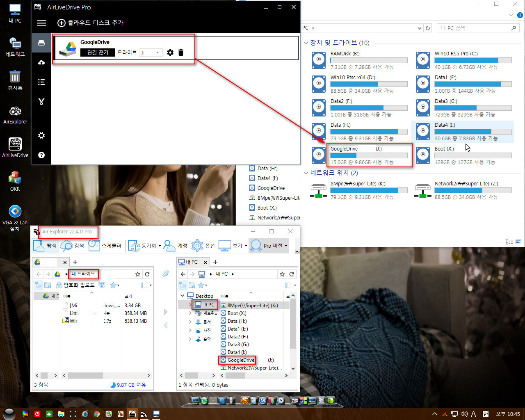This screenshot has width=525, height=420.
Task: Favorite the 내 드라이브 path with star
Action: (x=138, y=274)
